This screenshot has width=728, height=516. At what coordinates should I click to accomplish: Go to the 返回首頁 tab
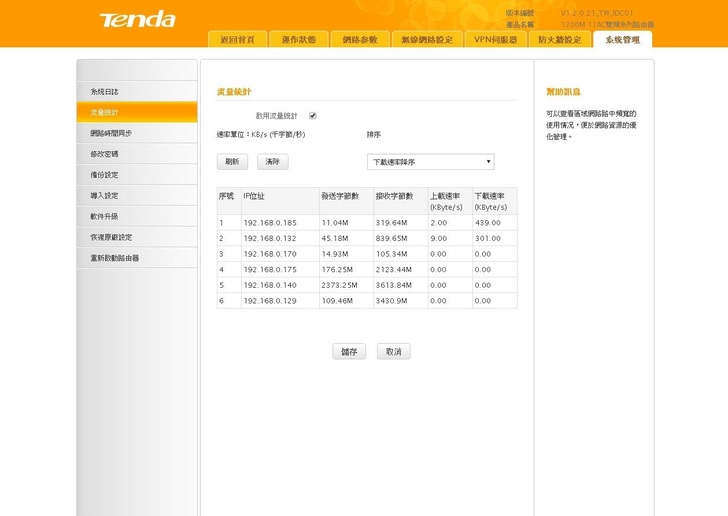pyautogui.click(x=237, y=40)
